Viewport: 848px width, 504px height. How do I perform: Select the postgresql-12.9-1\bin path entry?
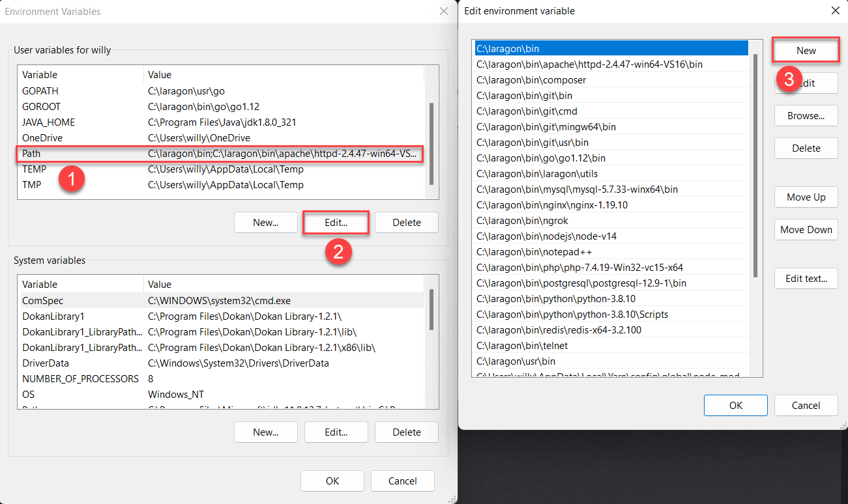[x=611, y=283]
